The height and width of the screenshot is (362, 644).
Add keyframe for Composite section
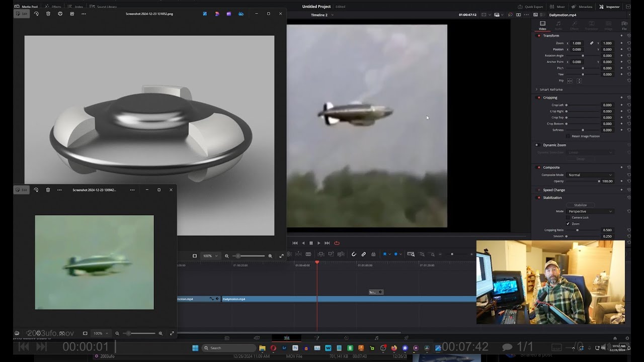click(621, 167)
